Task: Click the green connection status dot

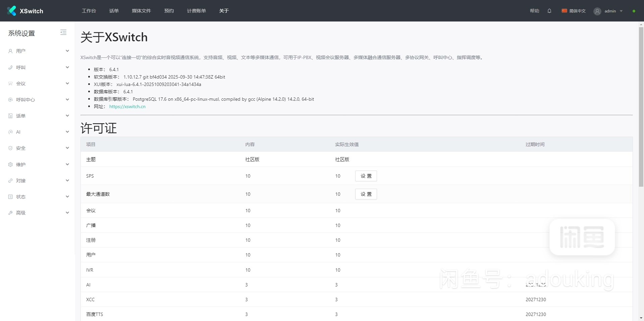Action: 634,11
